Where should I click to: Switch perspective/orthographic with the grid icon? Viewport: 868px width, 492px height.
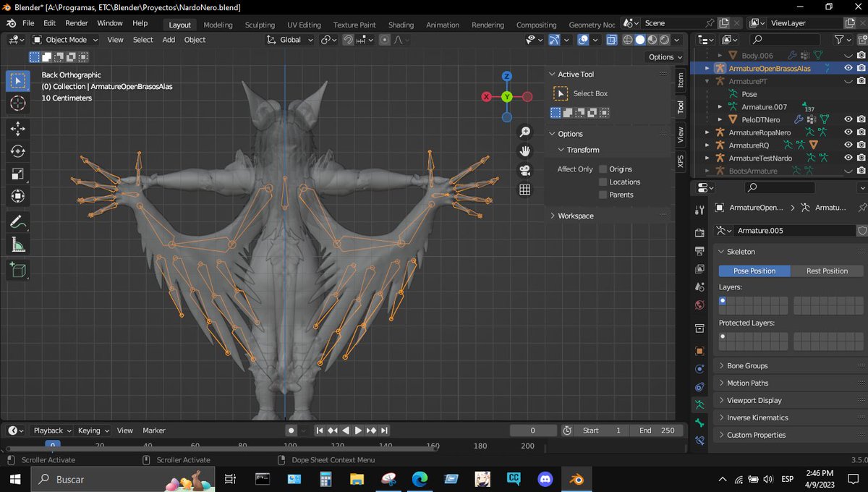click(x=525, y=190)
